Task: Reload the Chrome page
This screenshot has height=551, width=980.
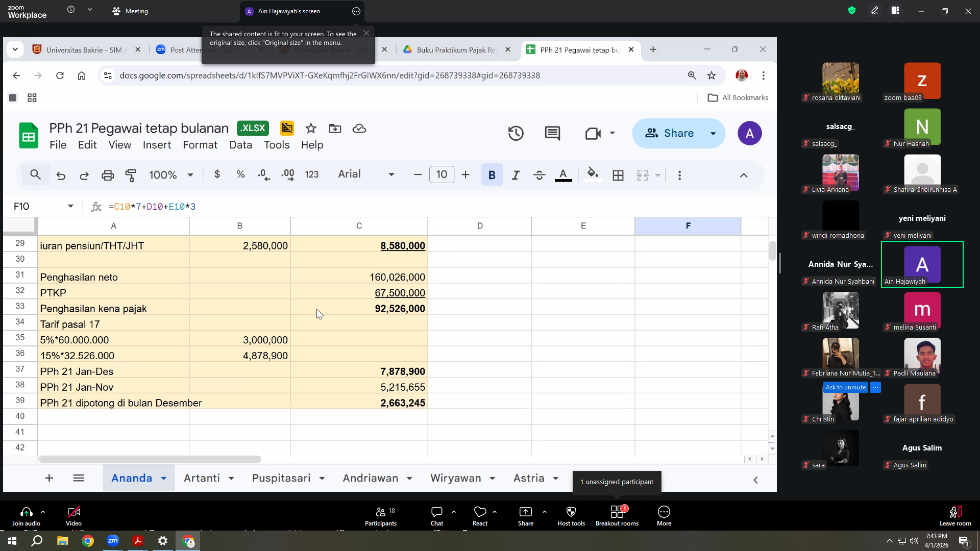Action: 60,76
